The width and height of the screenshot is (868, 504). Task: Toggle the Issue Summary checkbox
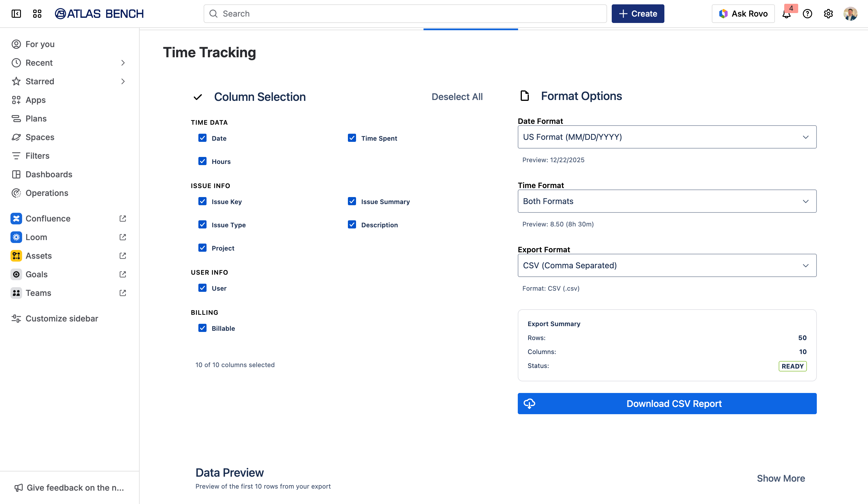352,201
